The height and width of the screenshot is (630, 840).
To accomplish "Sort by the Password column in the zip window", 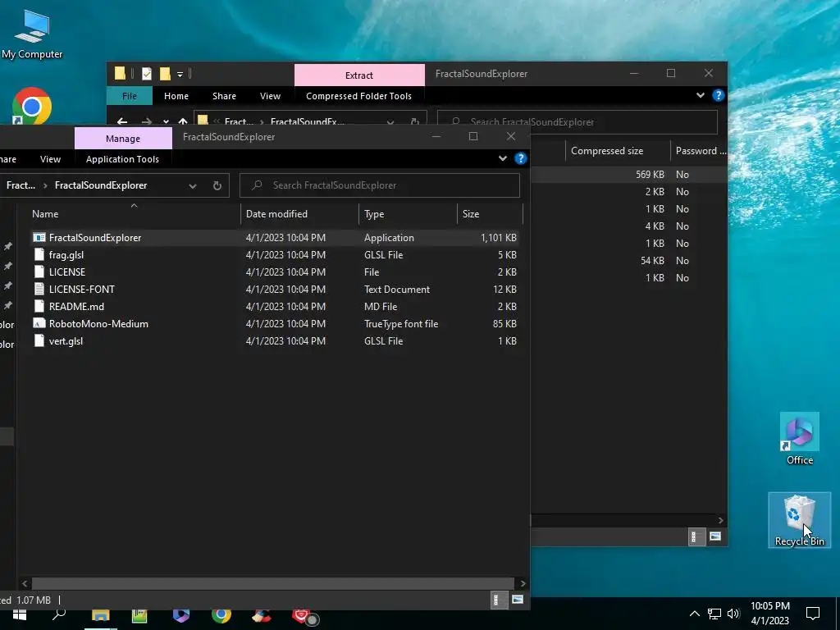I will 699,151.
